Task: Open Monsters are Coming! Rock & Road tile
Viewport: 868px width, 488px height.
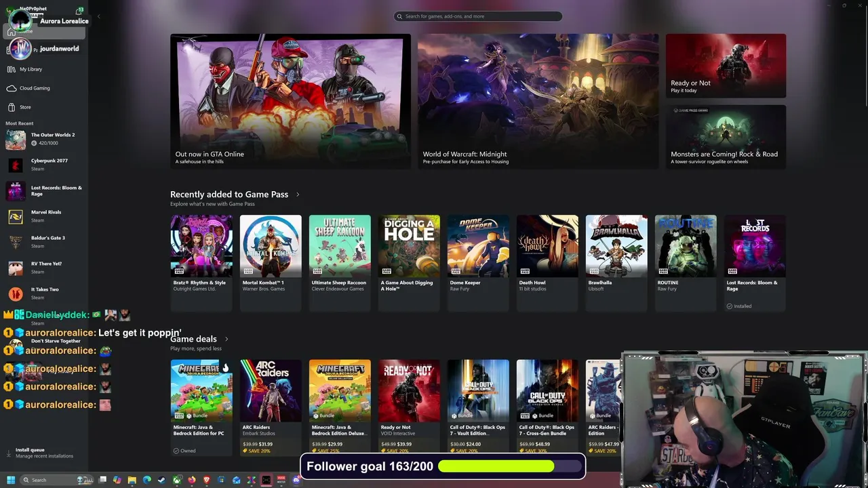Action: tap(726, 136)
